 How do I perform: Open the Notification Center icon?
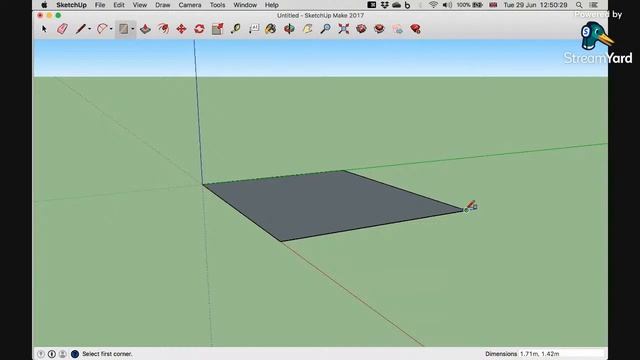[594, 5]
